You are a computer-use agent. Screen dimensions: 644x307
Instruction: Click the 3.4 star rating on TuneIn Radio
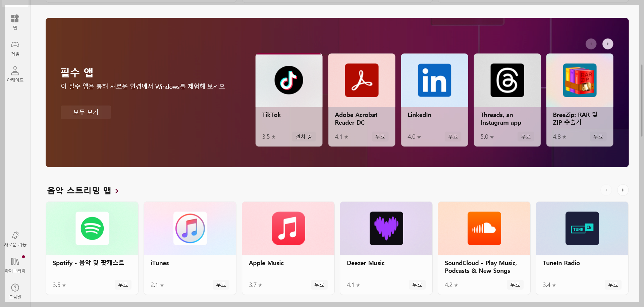pos(549,285)
